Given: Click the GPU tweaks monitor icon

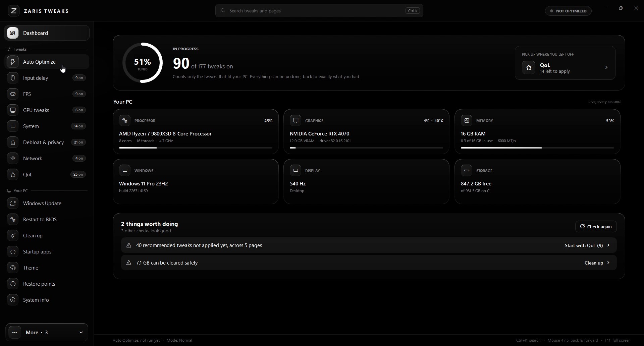Looking at the screenshot, I should (13, 110).
